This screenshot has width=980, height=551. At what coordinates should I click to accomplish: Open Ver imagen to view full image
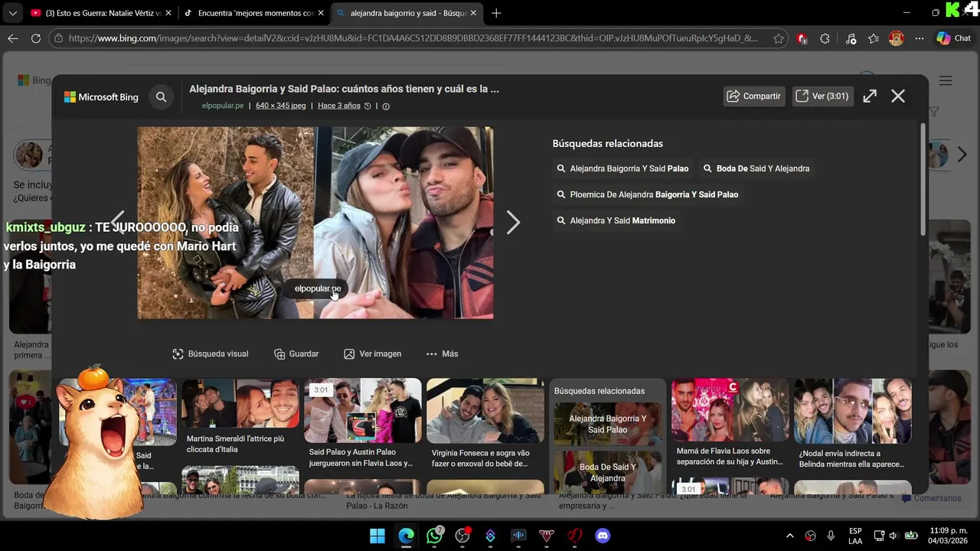[x=372, y=354]
